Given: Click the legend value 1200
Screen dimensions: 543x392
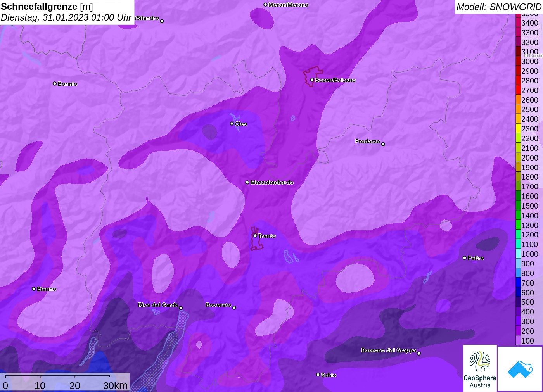Looking at the screenshot, I should pyautogui.click(x=530, y=235).
